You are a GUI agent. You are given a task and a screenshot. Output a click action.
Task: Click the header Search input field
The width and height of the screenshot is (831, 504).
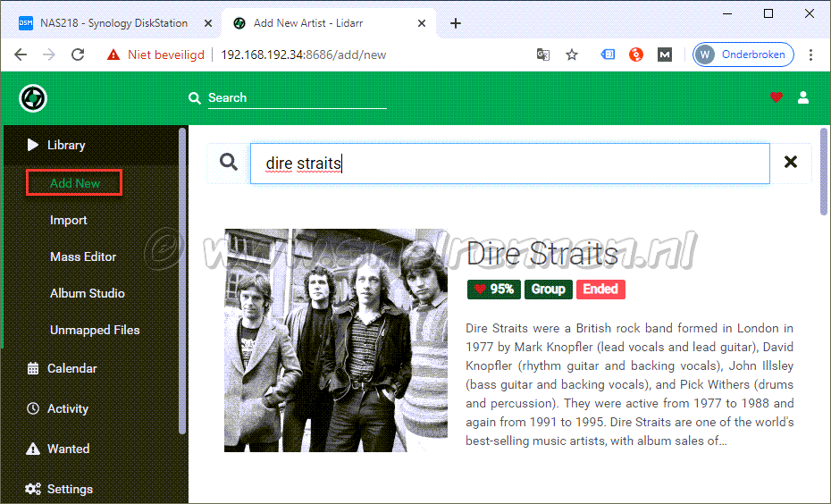coord(297,98)
